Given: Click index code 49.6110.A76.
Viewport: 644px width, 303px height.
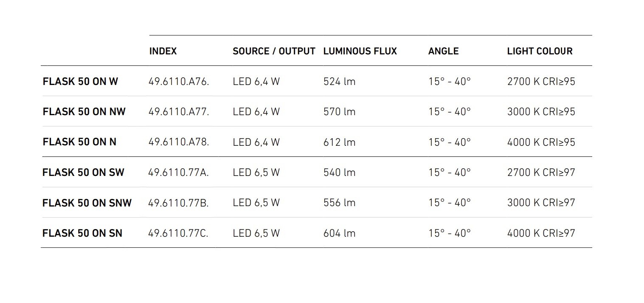Looking at the screenshot, I should [x=179, y=82].
